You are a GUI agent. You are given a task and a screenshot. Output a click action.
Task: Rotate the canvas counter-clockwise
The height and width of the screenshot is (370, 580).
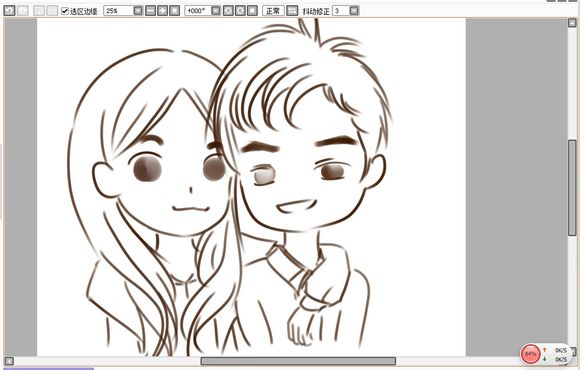tap(228, 11)
